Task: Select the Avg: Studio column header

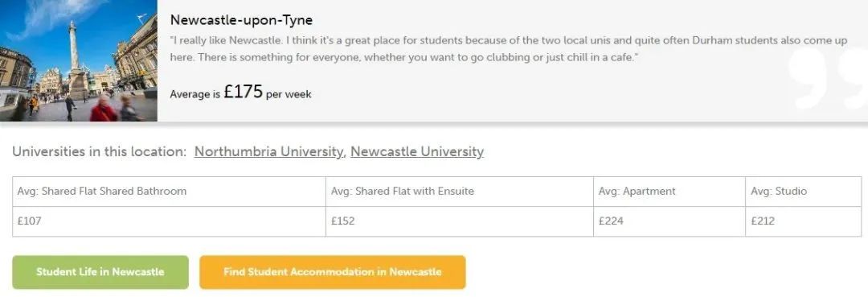Action: coord(803,192)
